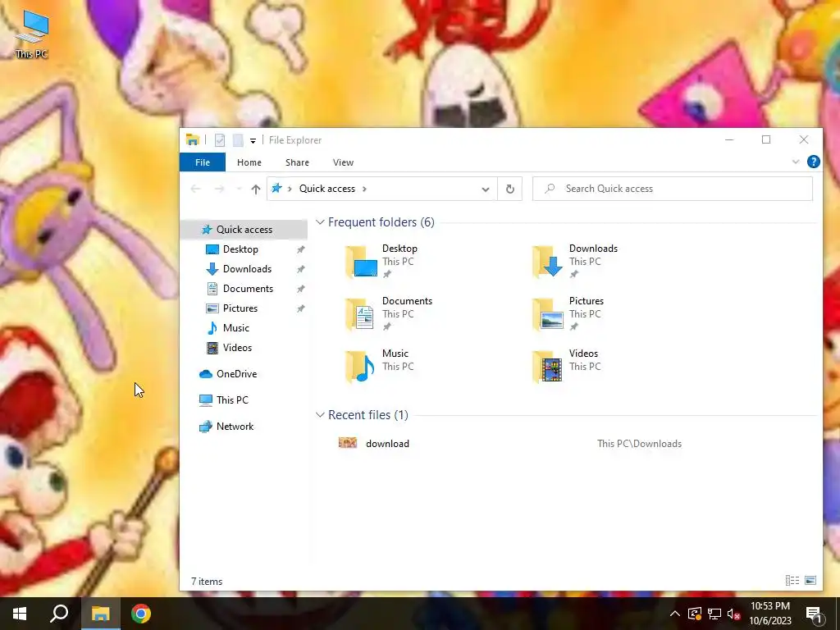Image resolution: width=840 pixels, height=630 pixels.
Task: Select Documents folder icon in Frequent folders
Action: pyautogui.click(x=360, y=314)
